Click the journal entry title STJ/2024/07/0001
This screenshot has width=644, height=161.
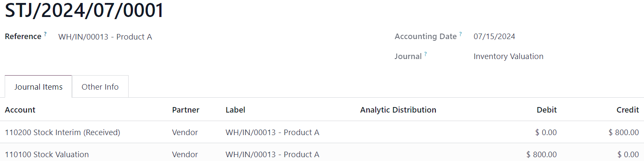(x=84, y=10)
